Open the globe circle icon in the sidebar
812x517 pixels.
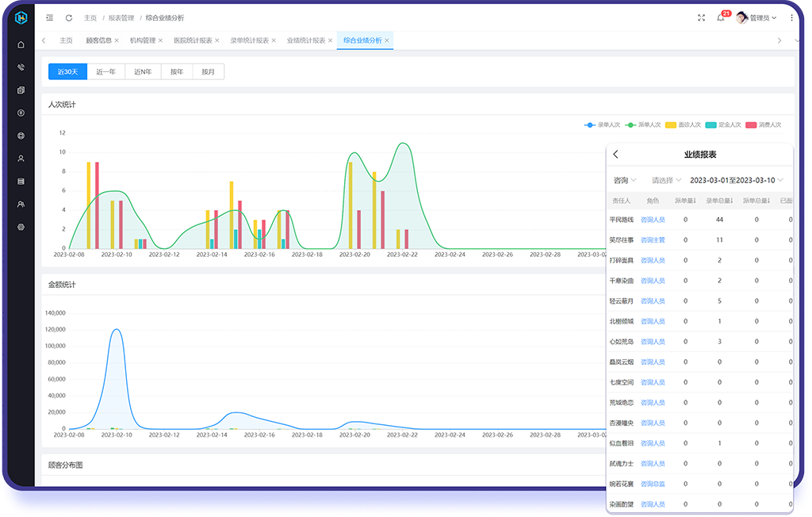tap(21, 136)
